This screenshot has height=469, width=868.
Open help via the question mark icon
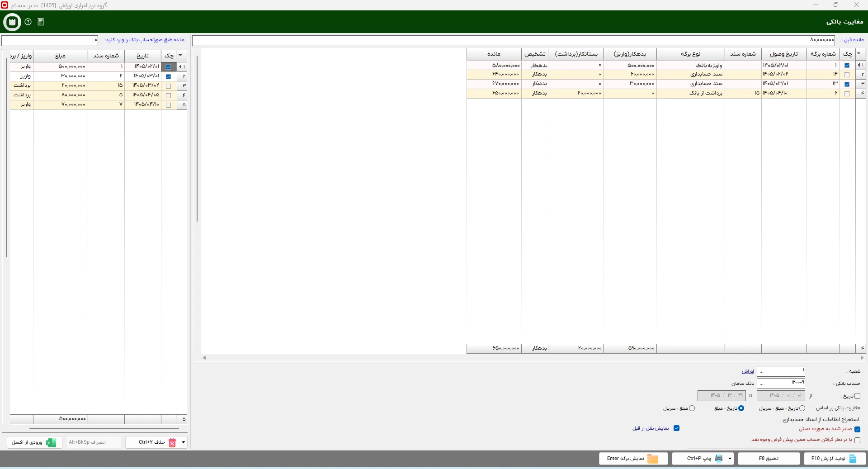pyautogui.click(x=28, y=22)
